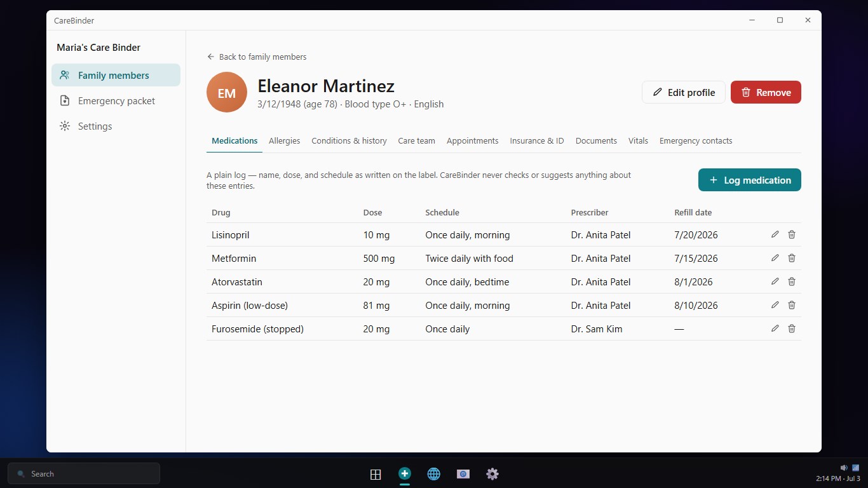Screen dimensions: 868x488
Task: Delete the Lisinopril medication entry
Action: (792, 234)
